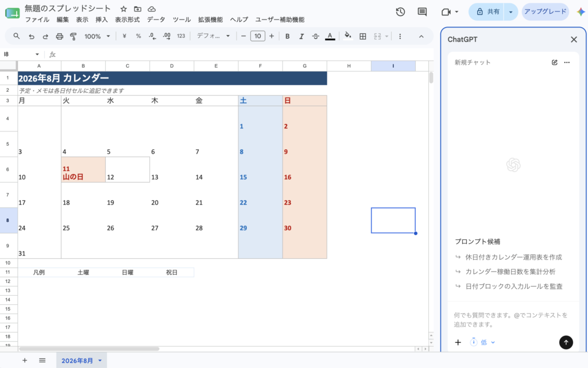Start a video call camera icon
Screen dimensions: 588x368
pyautogui.click(x=446, y=12)
